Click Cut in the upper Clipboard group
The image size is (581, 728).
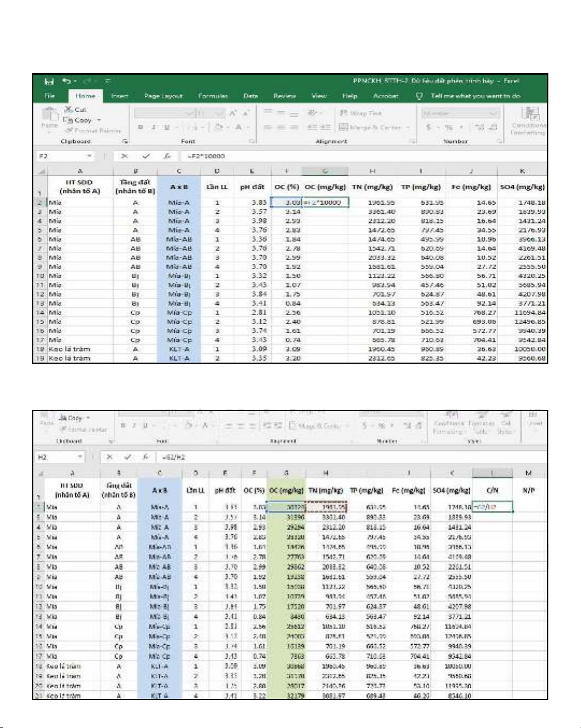pos(76,110)
